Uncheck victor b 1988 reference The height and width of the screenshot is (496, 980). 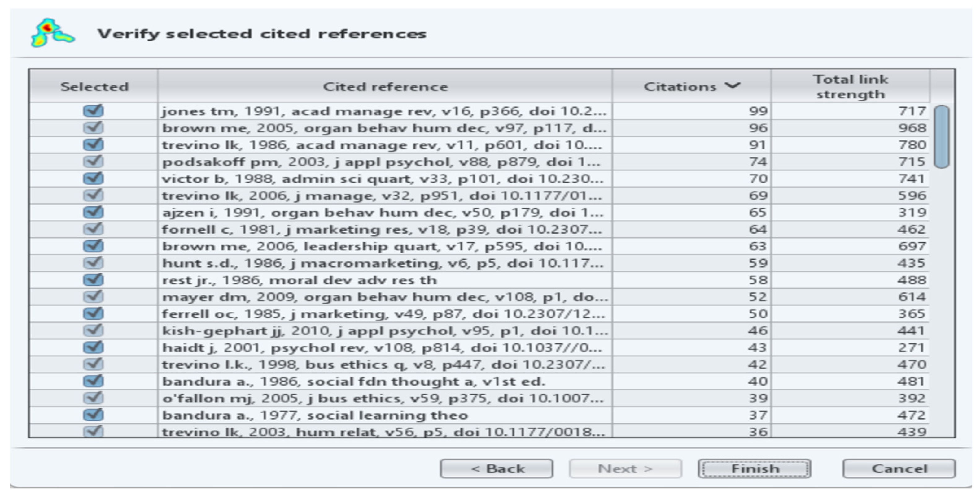tap(93, 179)
